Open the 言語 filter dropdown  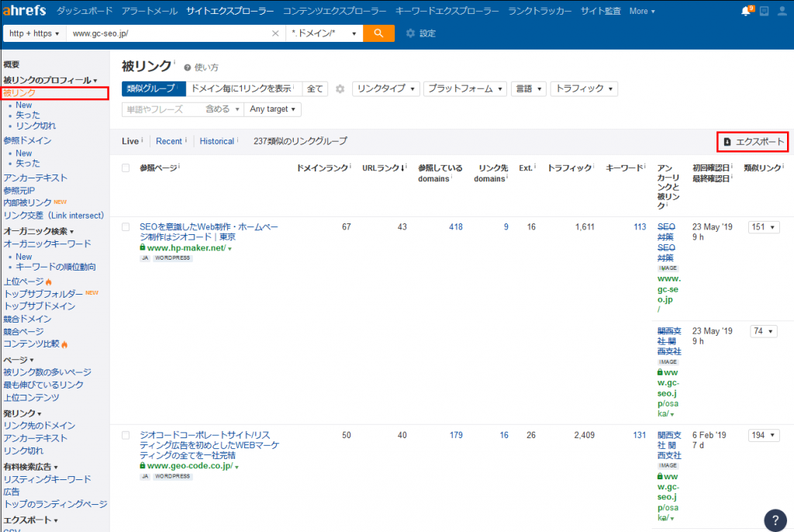(x=528, y=88)
